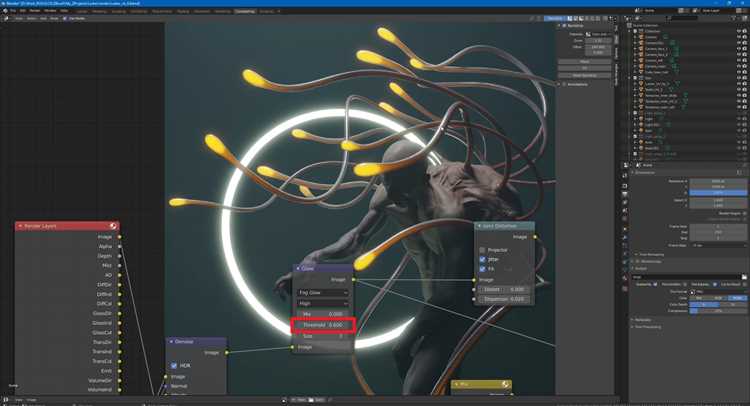Open the Material properties tab
Viewport: 750px width, 406px height.
pyautogui.click(x=625, y=278)
